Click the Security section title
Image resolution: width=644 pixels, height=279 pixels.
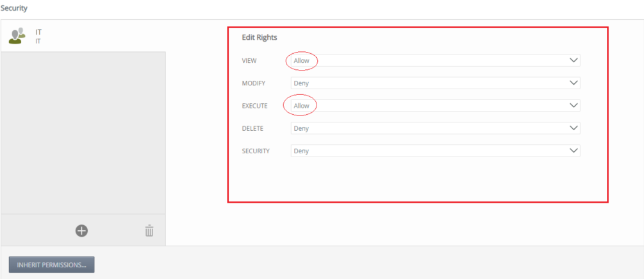click(x=13, y=8)
